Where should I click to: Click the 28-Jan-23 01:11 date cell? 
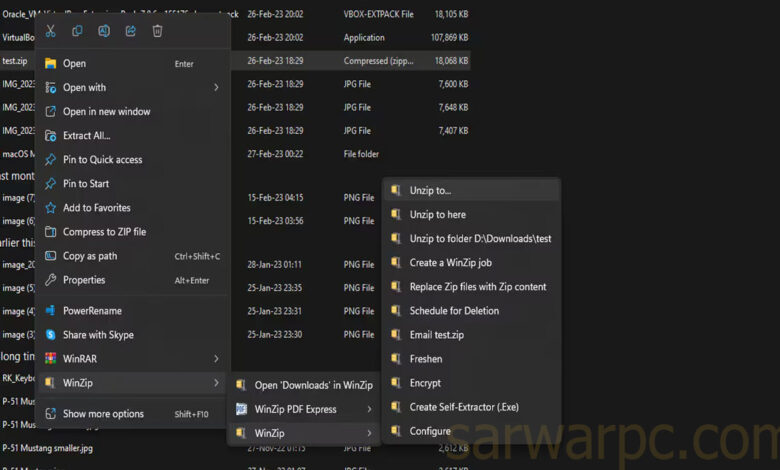[x=275, y=265]
